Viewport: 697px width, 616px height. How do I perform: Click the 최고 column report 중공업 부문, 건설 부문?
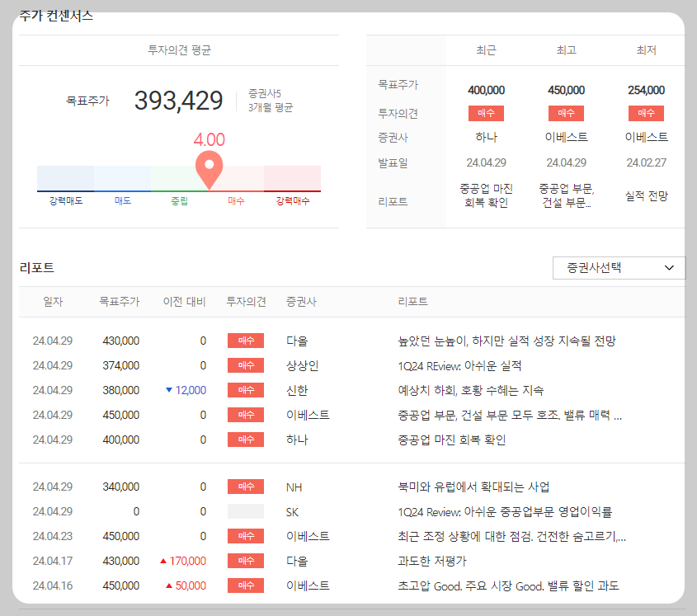pyautogui.click(x=567, y=195)
